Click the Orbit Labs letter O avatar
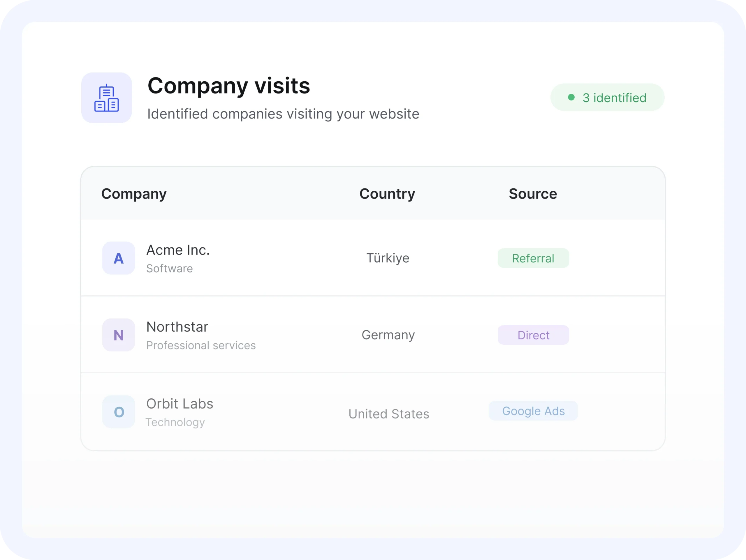Viewport: 746px width, 560px height. coord(119,412)
